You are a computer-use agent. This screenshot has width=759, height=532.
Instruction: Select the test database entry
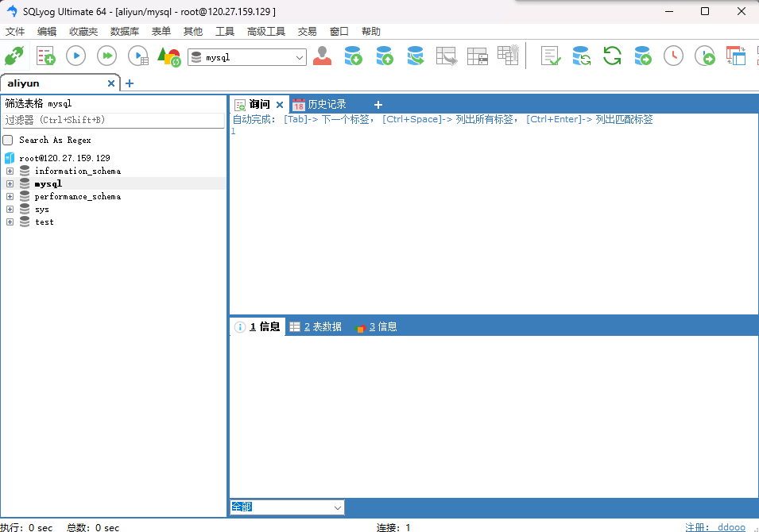[x=44, y=222]
